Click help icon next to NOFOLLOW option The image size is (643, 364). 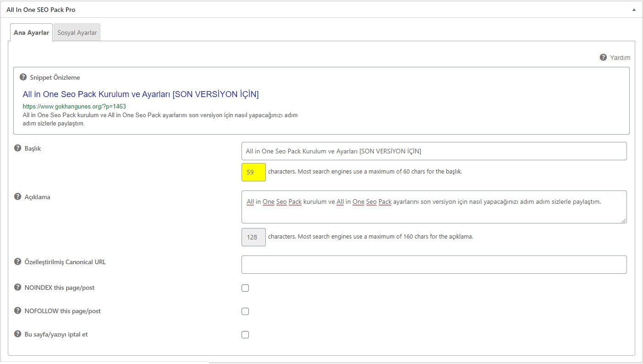[18, 311]
